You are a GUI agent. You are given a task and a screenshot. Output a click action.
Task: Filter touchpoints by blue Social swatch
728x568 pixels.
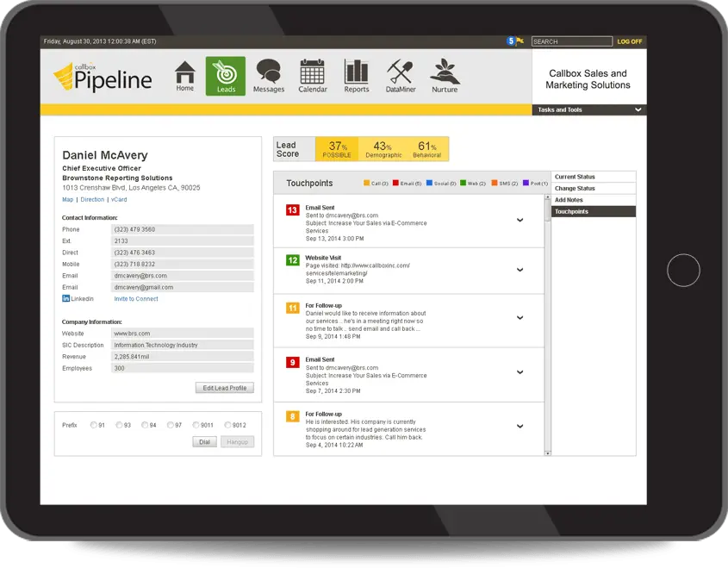coord(429,183)
